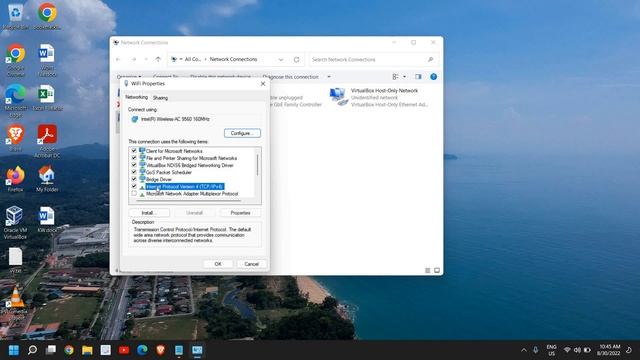Open Microsoft Edge desktop shortcut
640x360 pixels.
coord(16,101)
